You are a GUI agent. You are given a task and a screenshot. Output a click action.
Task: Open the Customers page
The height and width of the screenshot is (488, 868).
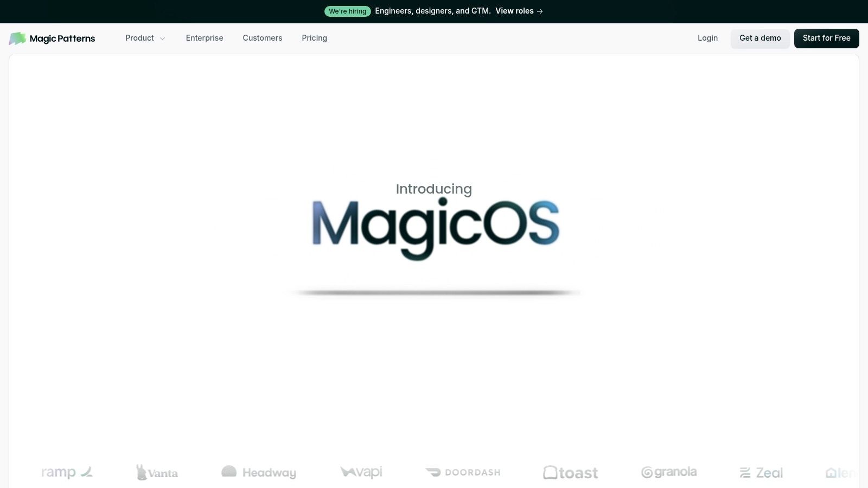coord(263,38)
